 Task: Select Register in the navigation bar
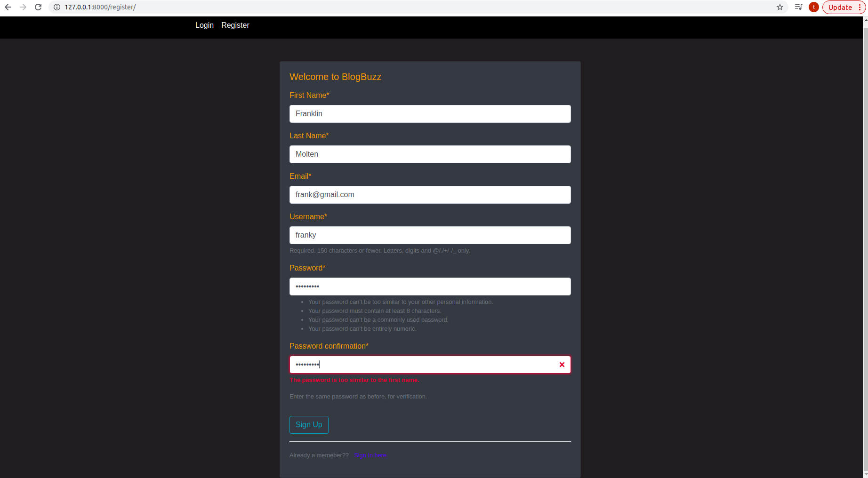(x=235, y=25)
